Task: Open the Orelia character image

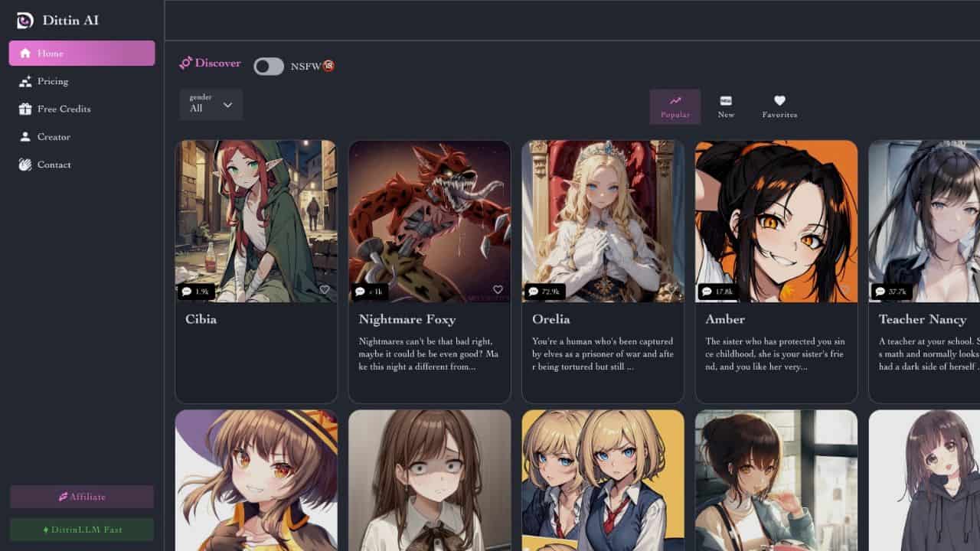Action: 603,221
